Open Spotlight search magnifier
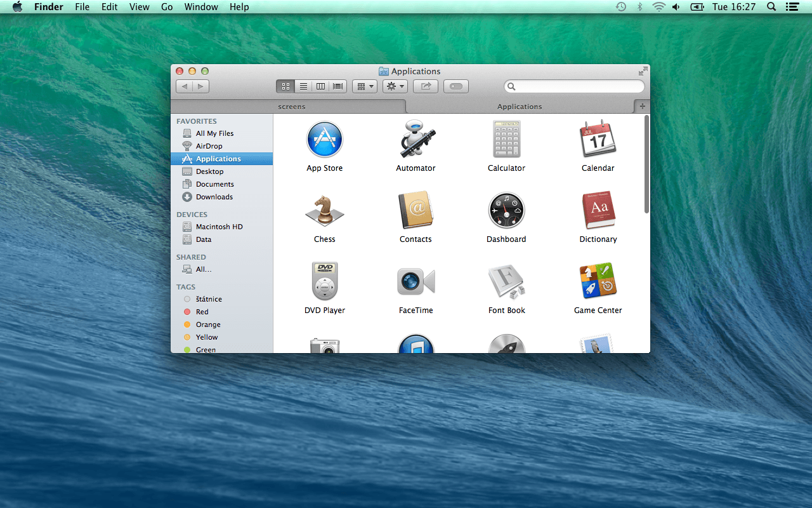812x508 pixels. point(771,7)
